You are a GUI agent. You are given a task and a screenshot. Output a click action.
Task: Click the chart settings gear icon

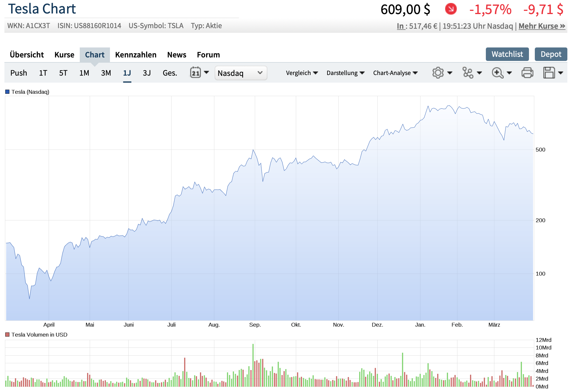point(438,73)
